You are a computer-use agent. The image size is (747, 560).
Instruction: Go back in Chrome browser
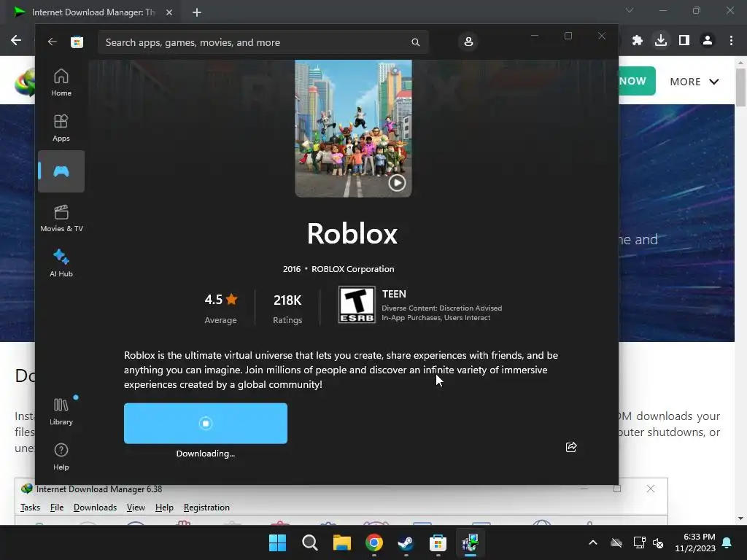16,40
